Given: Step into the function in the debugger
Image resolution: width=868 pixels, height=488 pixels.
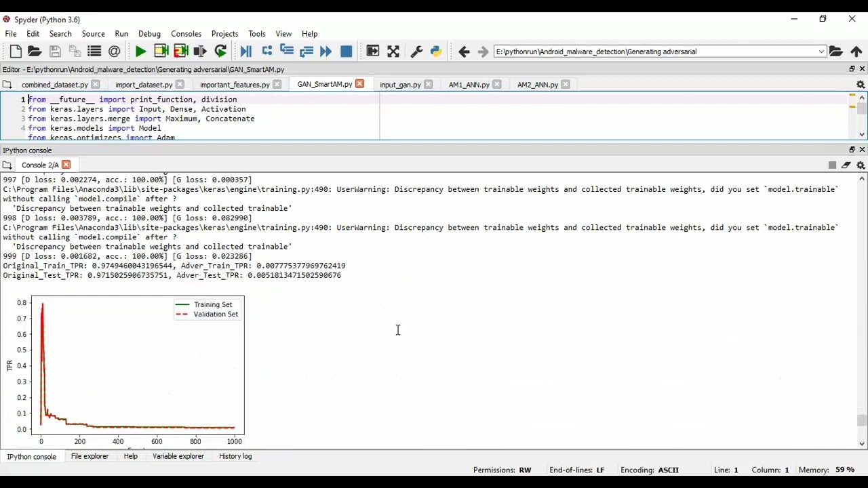Looking at the screenshot, I should (286, 52).
